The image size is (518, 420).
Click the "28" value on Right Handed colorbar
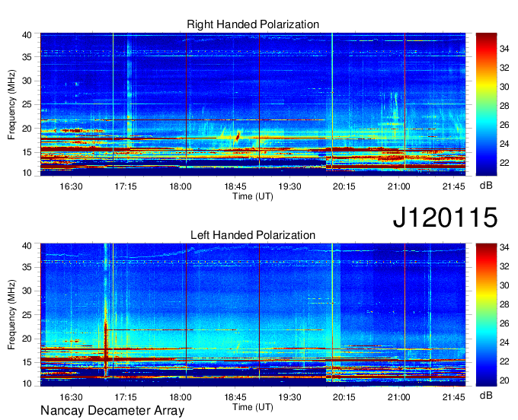click(504, 107)
